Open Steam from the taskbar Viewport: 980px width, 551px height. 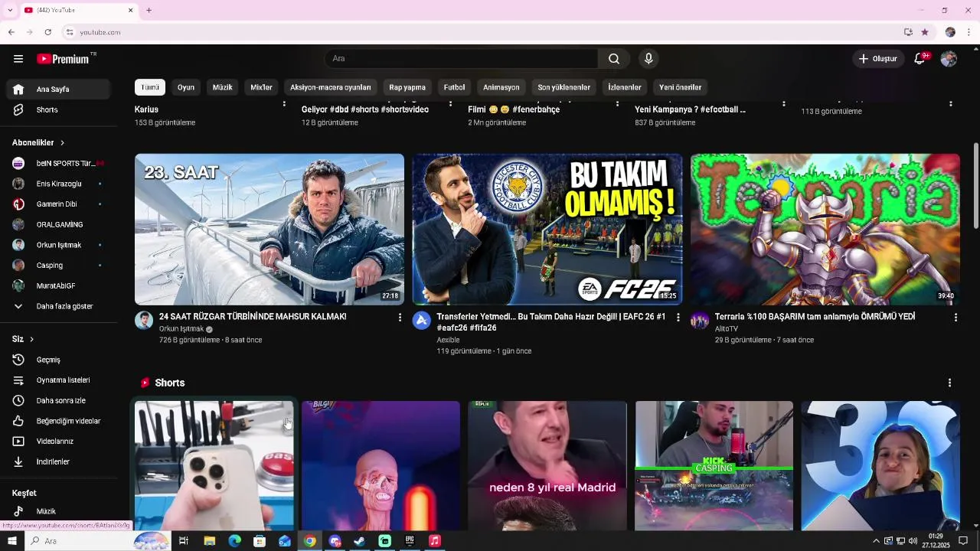pyautogui.click(x=359, y=541)
